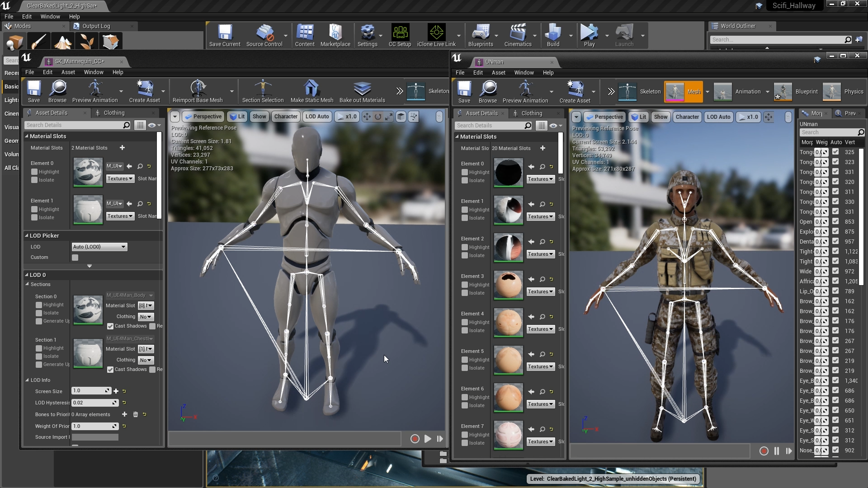
Task: Click the Add Material Slot button left panel
Action: click(122, 147)
